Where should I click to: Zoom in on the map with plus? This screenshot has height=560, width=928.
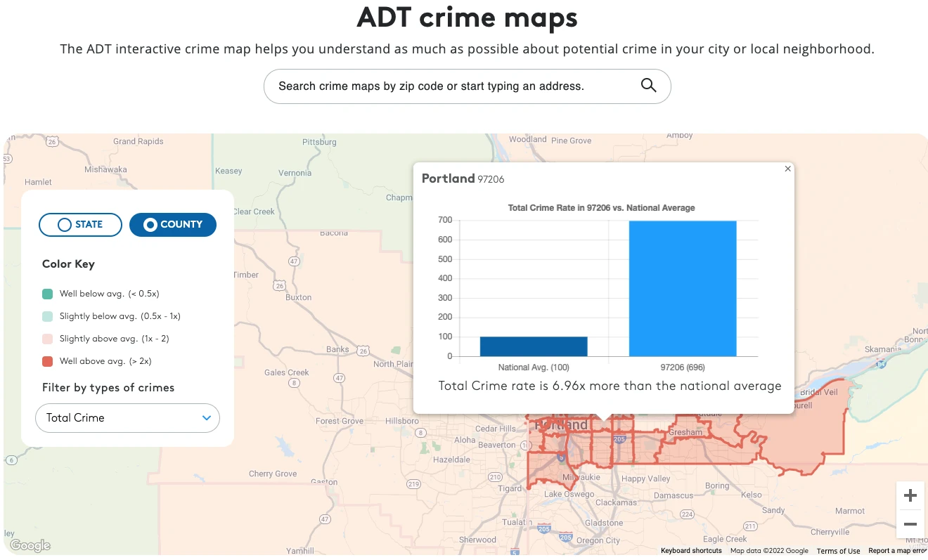[910, 495]
